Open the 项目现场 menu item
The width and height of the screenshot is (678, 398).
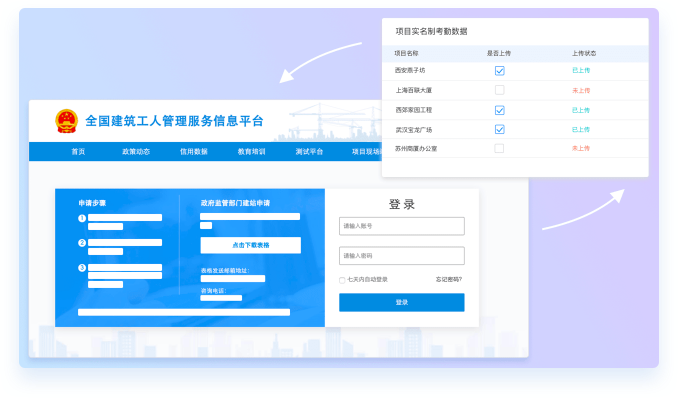click(366, 151)
